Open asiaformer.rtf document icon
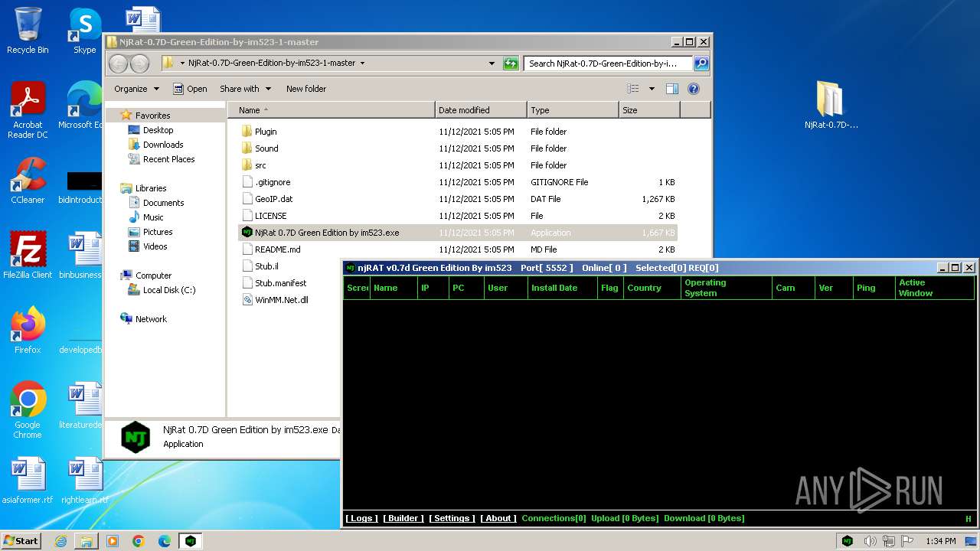The image size is (980, 551). pyautogui.click(x=28, y=481)
